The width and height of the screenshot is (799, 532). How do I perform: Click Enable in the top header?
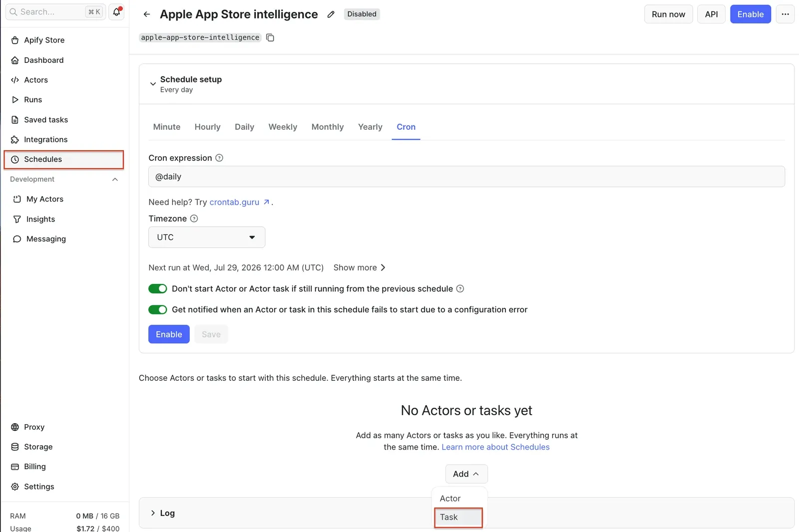pyautogui.click(x=750, y=14)
